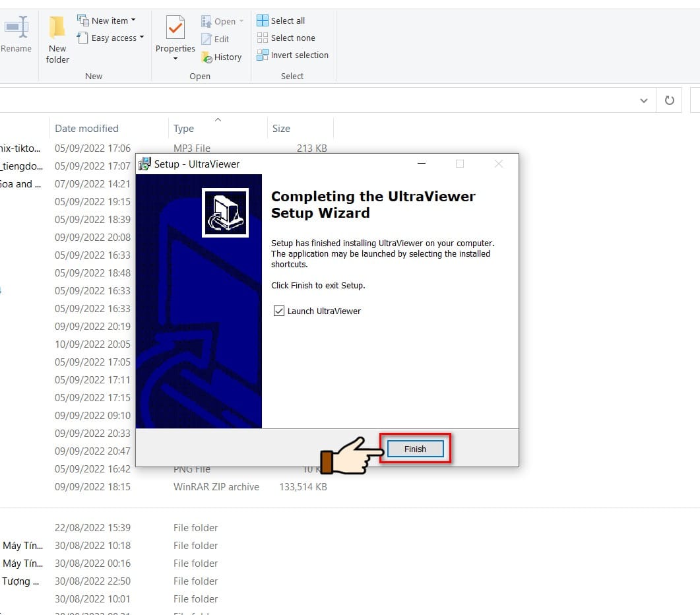
Task: Open the dropdown arrow under Properties
Action: point(175,59)
